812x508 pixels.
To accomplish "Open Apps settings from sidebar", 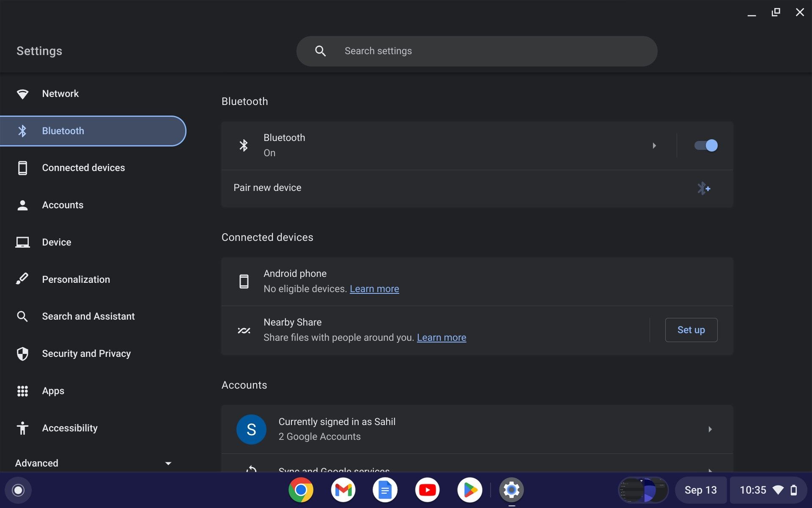I will tap(52, 390).
